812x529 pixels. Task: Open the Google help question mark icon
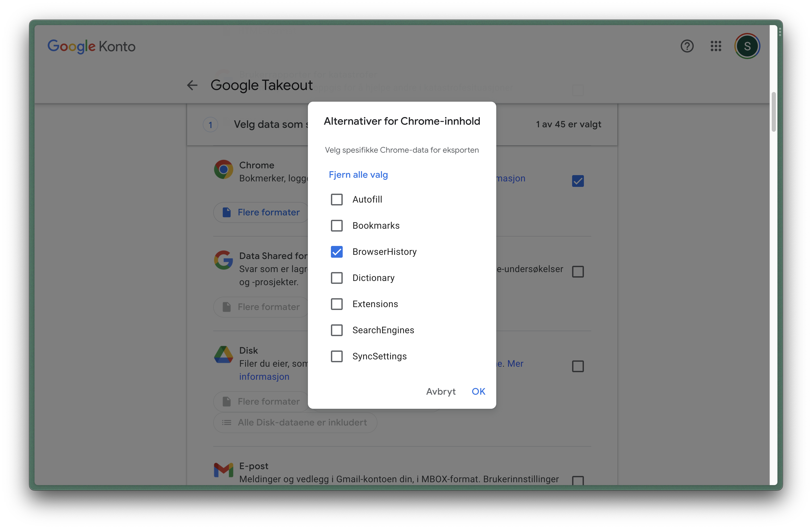point(687,46)
